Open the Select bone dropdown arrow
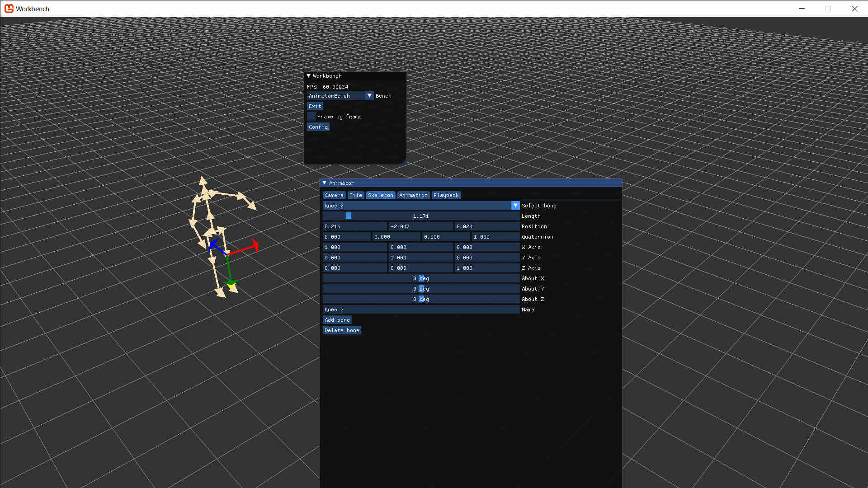 pos(515,206)
